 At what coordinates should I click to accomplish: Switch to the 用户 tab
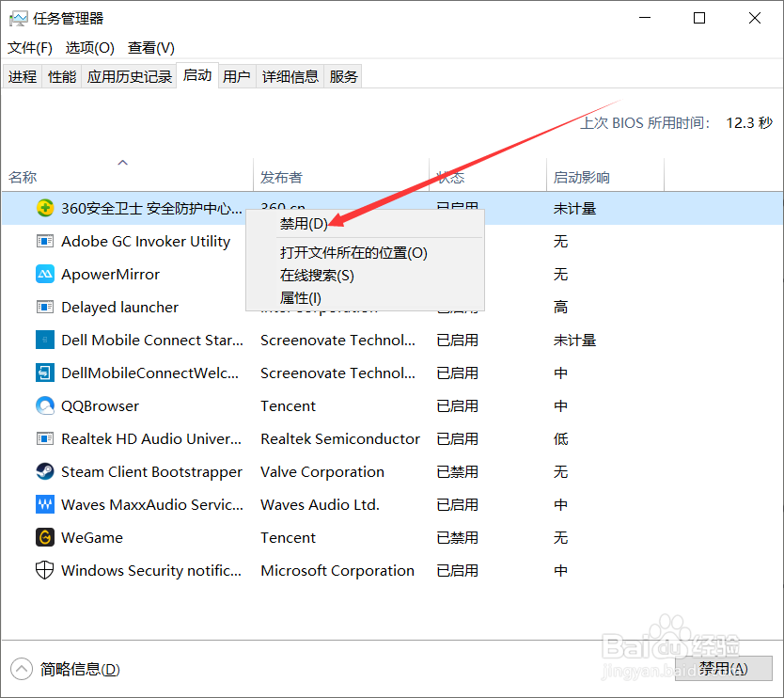click(x=237, y=76)
